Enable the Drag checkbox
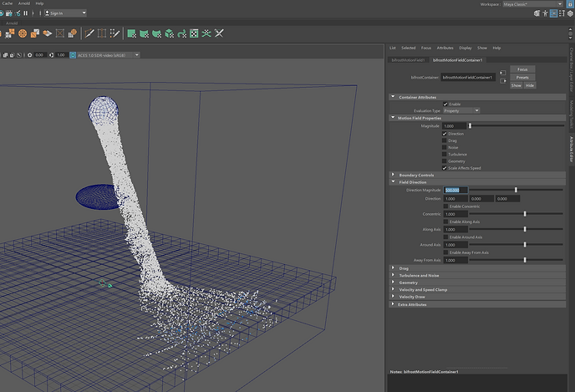The height and width of the screenshot is (392, 575). pyautogui.click(x=445, y=140)
